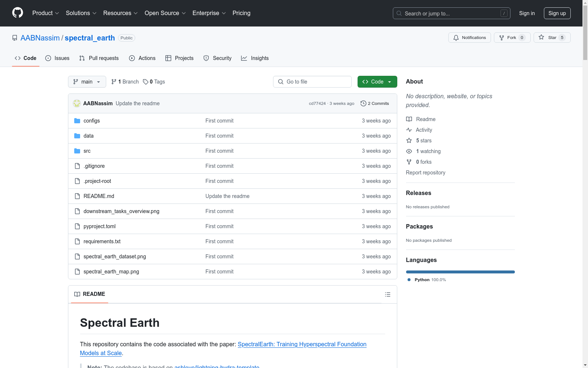The width and height of the screenshot is (588, 368).
Task: Click the Notifications bell button
Action: [x=469, y=38]
